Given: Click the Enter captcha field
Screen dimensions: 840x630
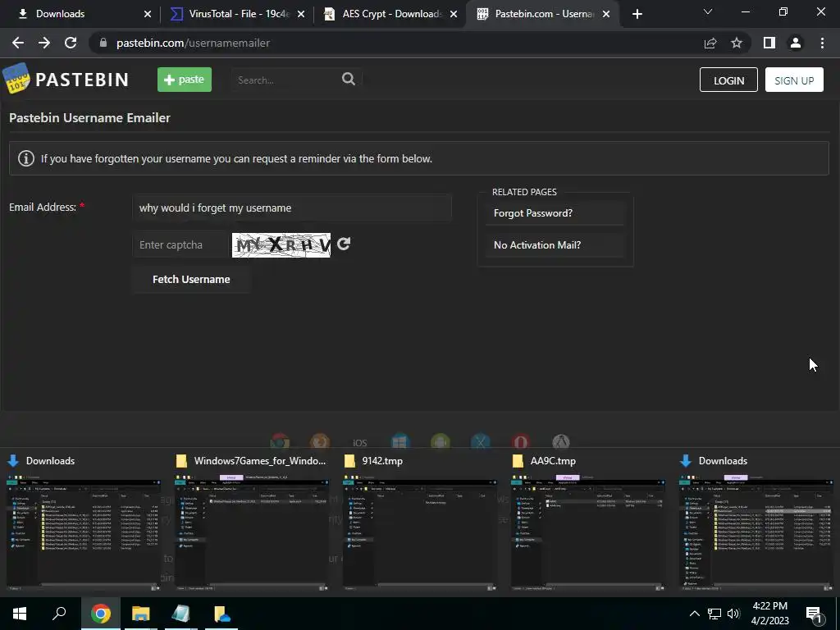Looking at the screenshot, I should click(x=180, y=244).
